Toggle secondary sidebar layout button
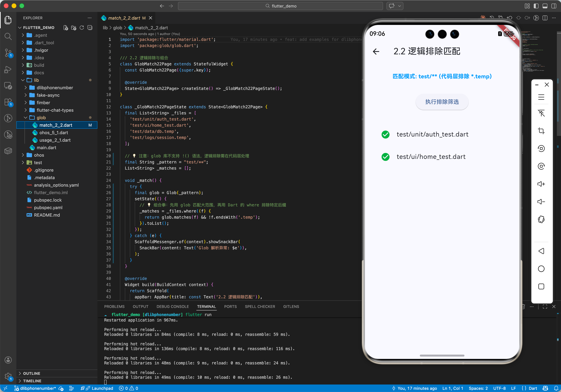This screenshot has width=561, height=392. (554, 6)
